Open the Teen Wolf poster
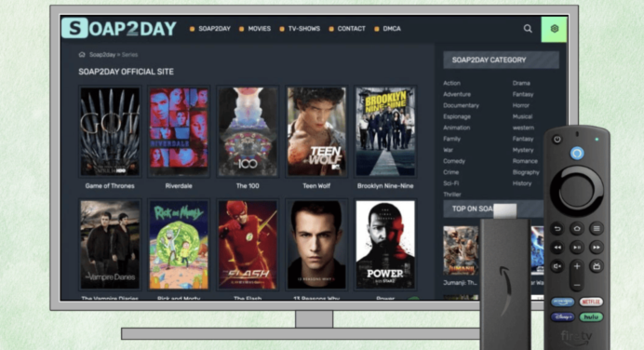Viewport: 644px width, 350px height. point(316,131)
